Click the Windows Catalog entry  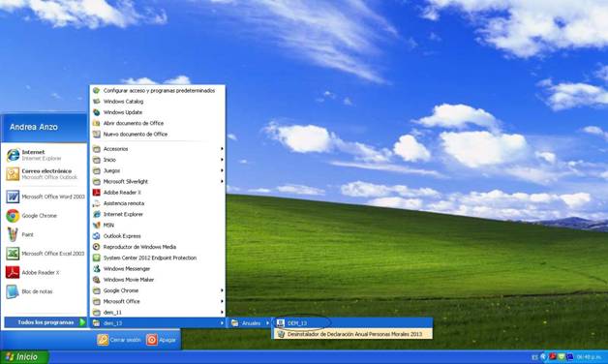coord(158,102)
